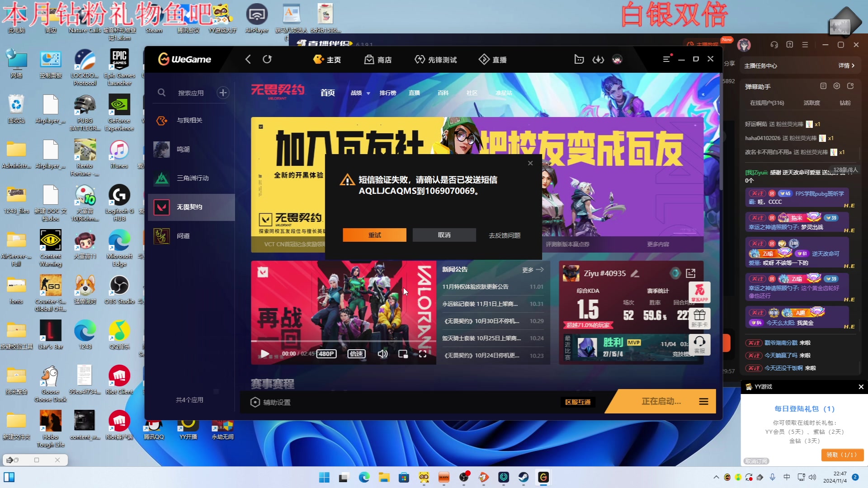Open the 首页 tab of 无畏契约
The height and width of the screenshot is (488, 868).
point(328,93)
